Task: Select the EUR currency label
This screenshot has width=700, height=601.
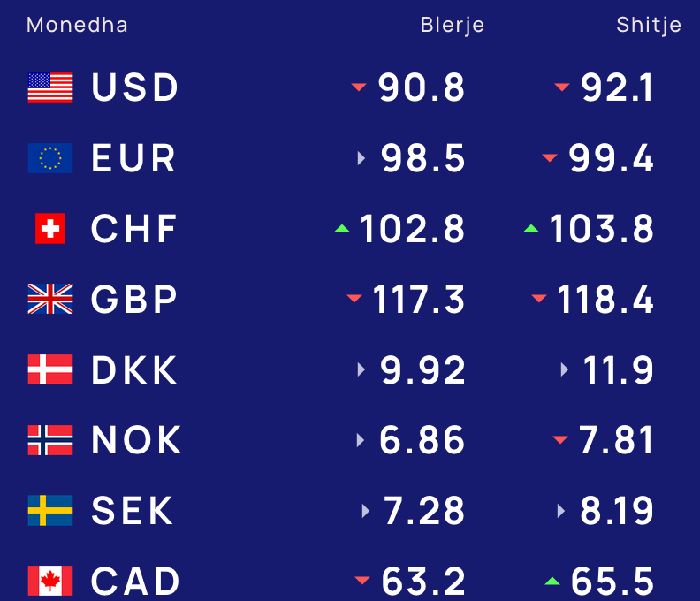Action: click(x=134, y=158)
